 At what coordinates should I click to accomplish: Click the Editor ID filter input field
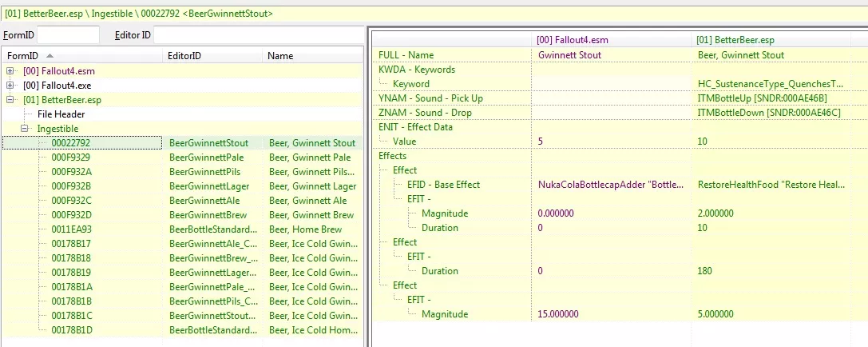(258, 35)
